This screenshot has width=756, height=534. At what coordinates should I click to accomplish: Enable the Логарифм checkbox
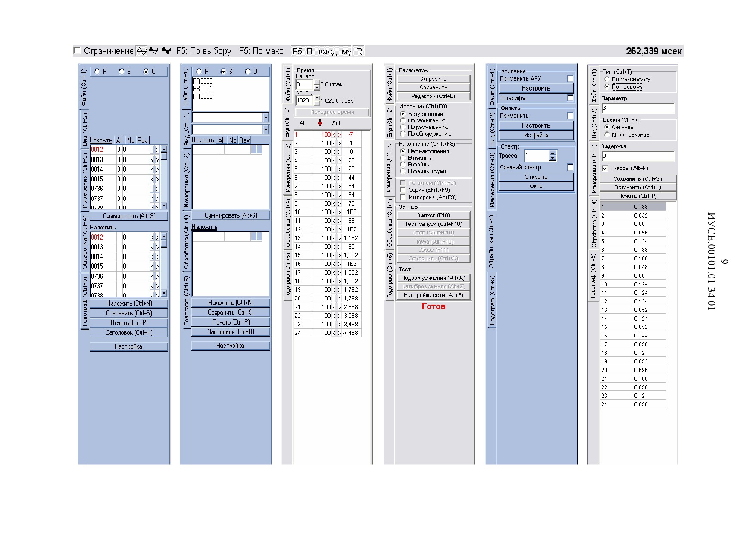coord(570,98)
